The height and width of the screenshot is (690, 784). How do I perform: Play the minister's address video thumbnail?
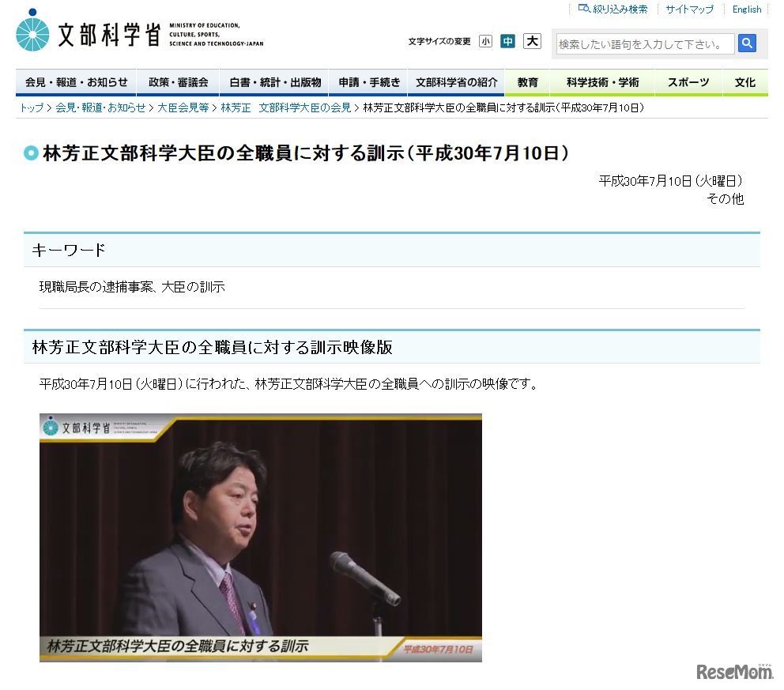tap(261, 537)
